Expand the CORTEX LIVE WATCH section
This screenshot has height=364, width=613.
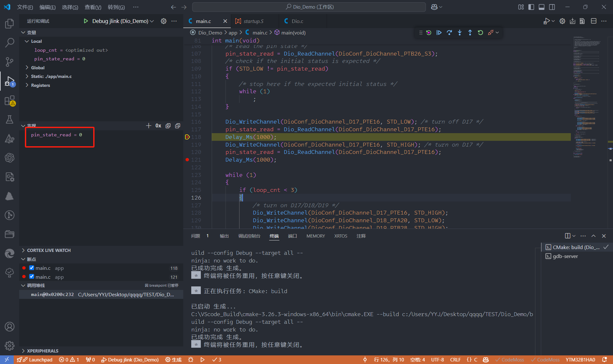tap(49, 250)
